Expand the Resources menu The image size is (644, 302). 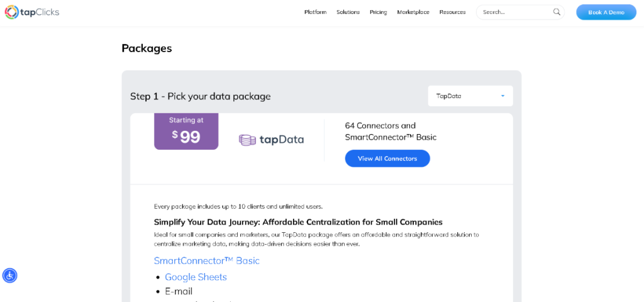(452, 12)
